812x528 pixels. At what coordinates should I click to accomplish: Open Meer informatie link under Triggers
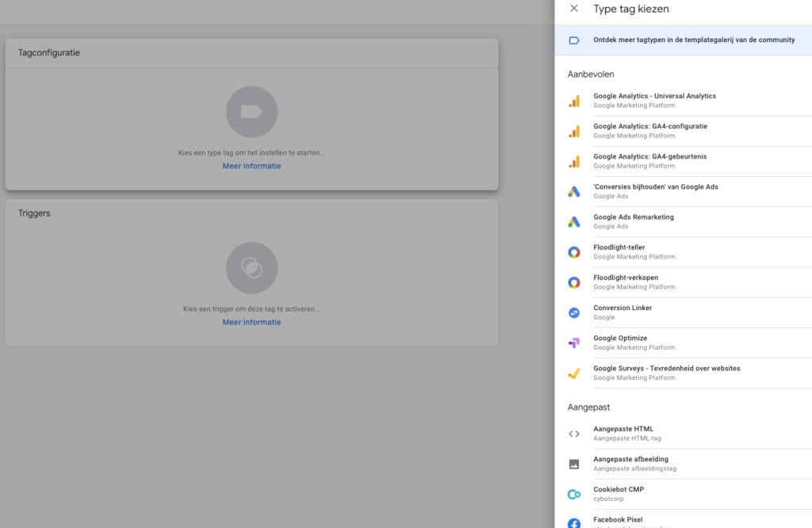[x=251, y=322]
